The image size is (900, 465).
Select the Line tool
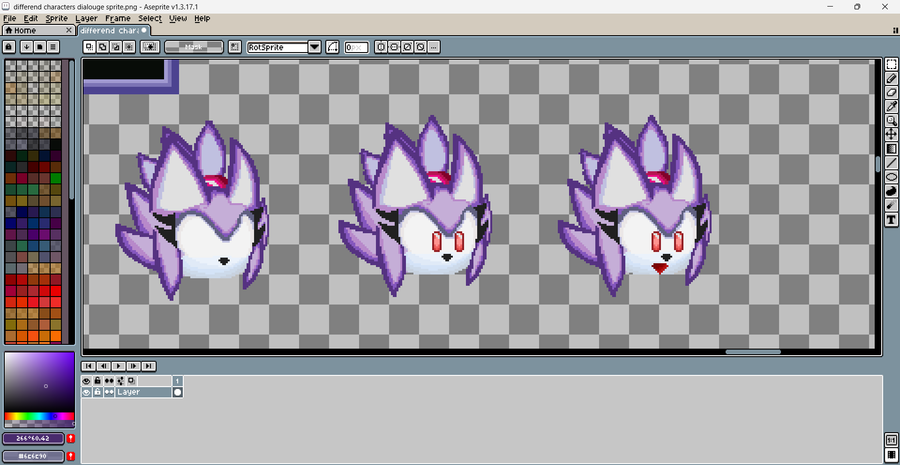[x=891, y=162]
